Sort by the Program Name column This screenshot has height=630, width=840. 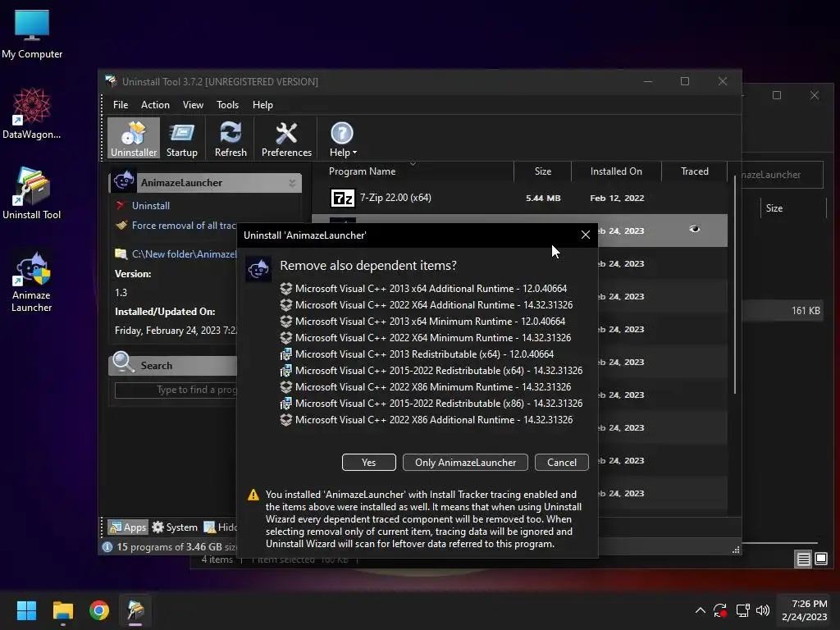[362, 171]
